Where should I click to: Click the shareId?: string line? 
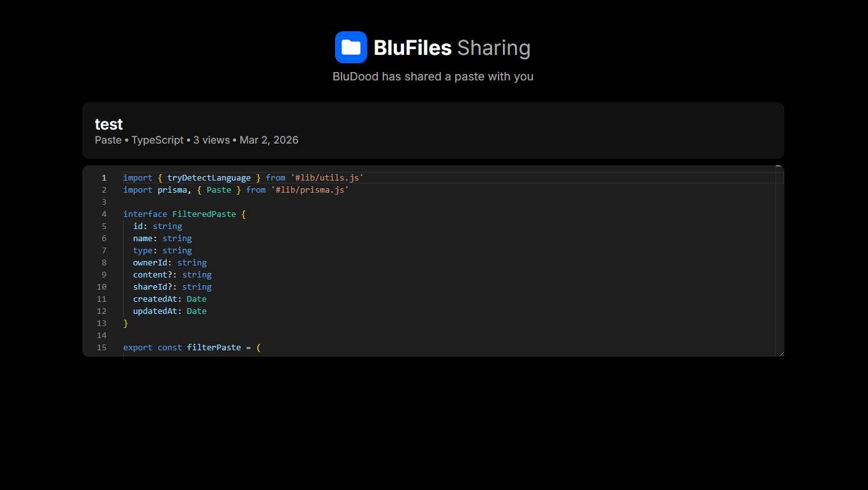coord(172,287)
